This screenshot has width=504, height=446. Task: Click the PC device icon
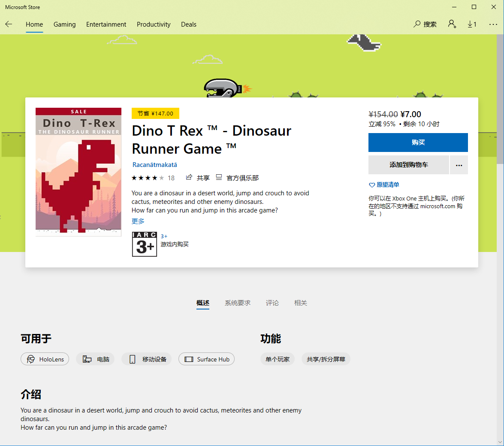coord(87,359)
